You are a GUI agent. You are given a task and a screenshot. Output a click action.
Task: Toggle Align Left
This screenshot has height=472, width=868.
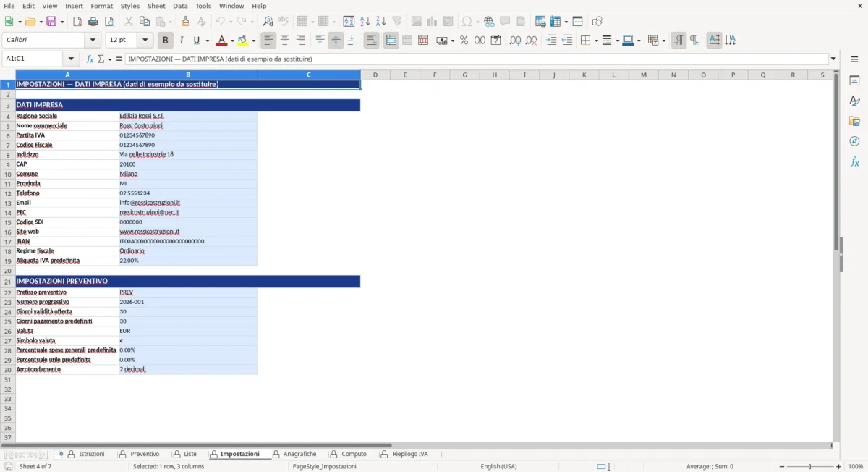[268, 41]
